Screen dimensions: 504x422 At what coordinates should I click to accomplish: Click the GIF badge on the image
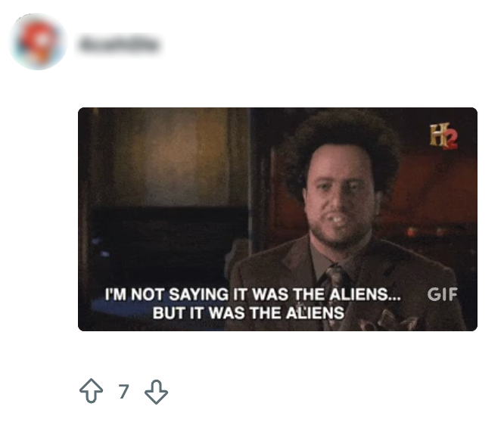442,294
